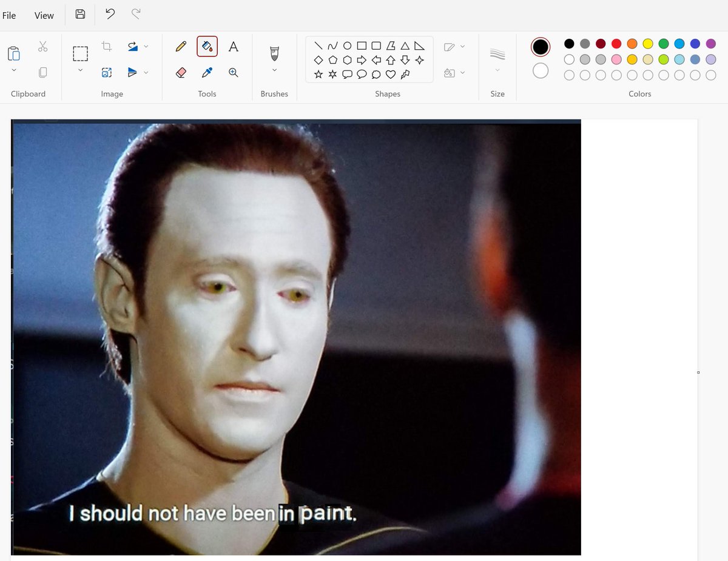This screenshot has height=561, width=728.
Task: Pick the Pentagon shape
Action: (332, 60)
